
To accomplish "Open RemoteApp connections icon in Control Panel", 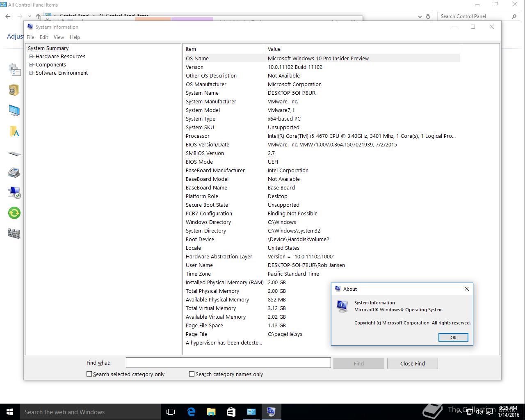I will pos(14,193).
